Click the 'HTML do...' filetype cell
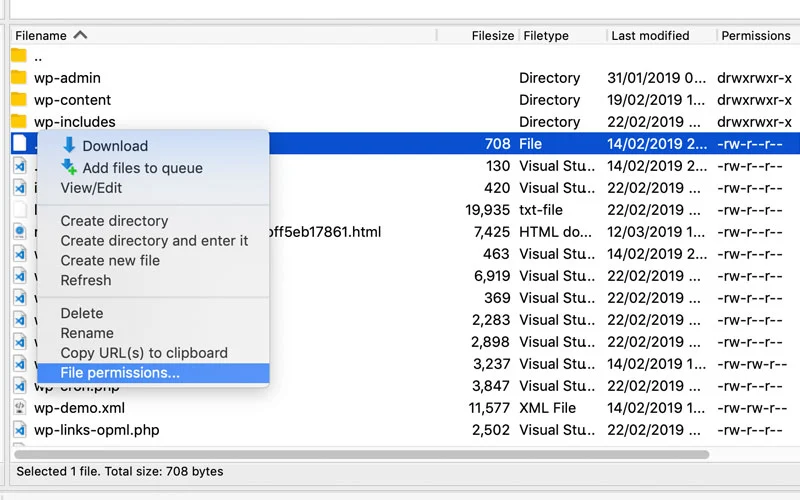The width and height of the screenshot is (800, 500). (556, 232)
